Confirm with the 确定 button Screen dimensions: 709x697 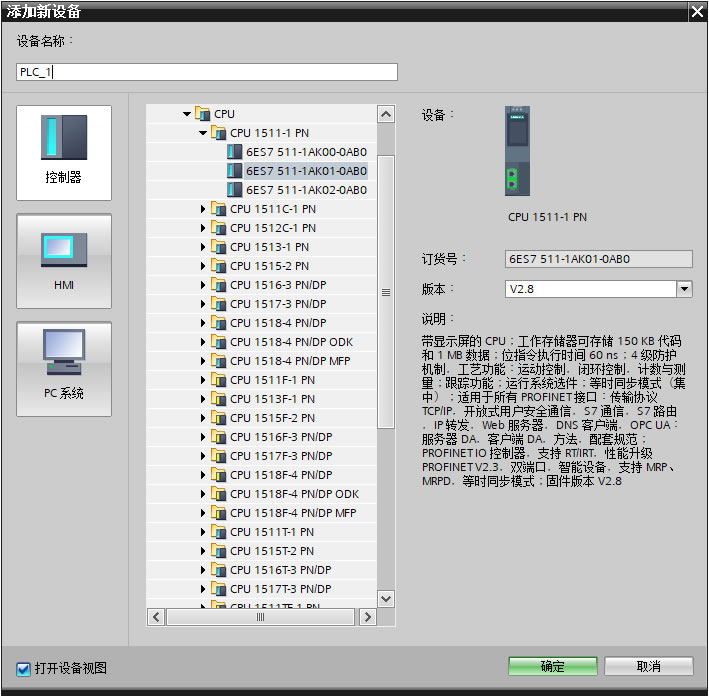(x=553, y=666)
